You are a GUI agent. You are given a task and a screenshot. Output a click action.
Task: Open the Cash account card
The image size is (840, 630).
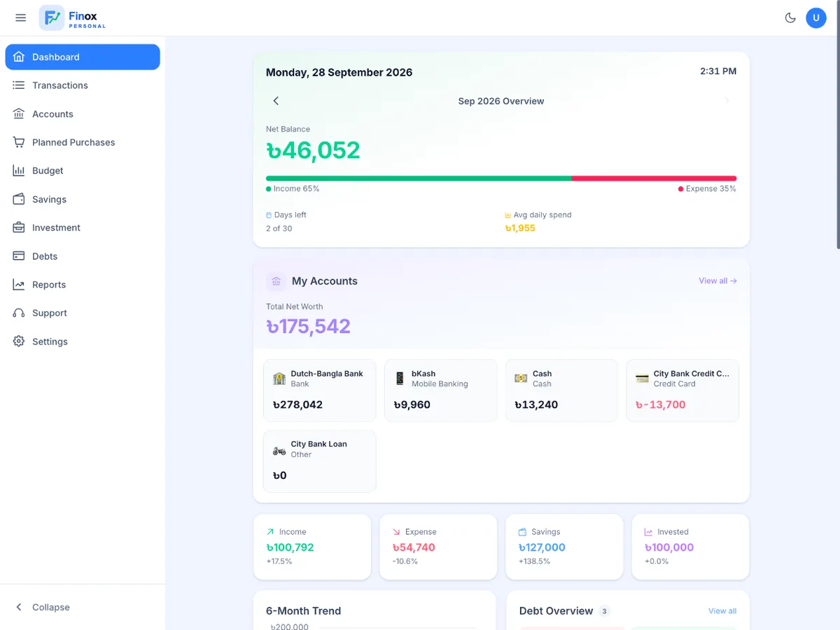561,391
